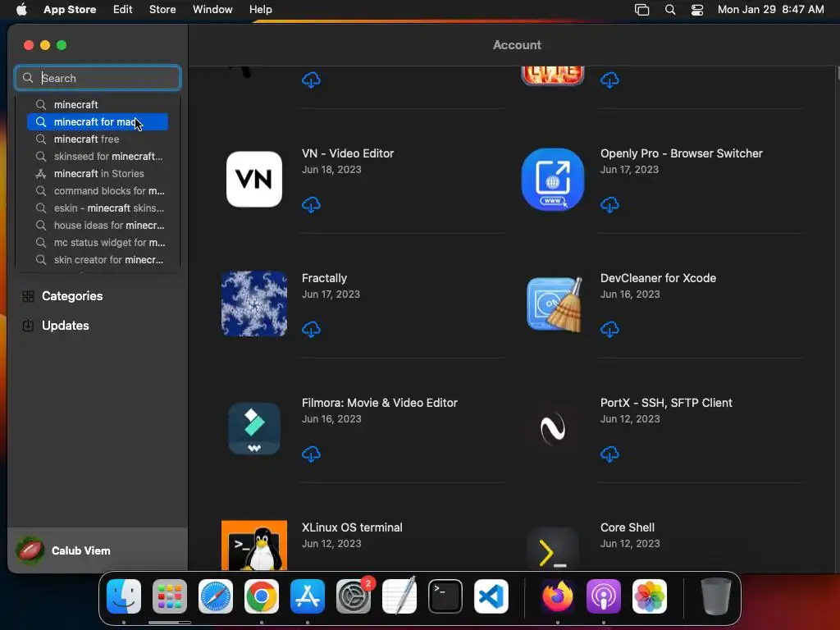Launch Terminal from the Dock
The height and width of the screenshot is (630, 840).
tap(445, 596)
